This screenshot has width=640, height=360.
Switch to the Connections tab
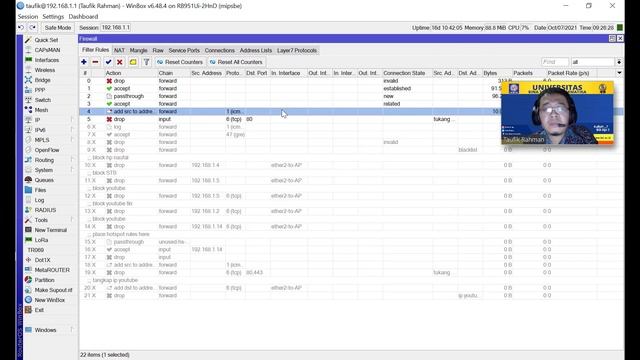coord(220,50)
